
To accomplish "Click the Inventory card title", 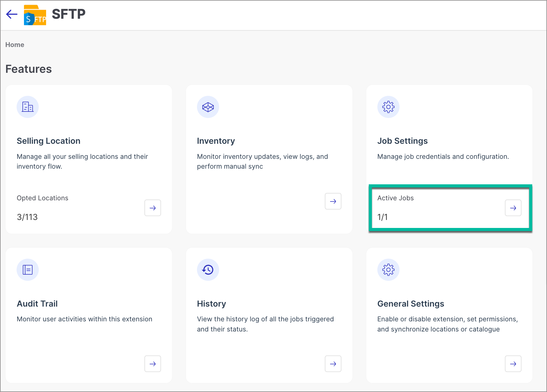I will 216,141.
